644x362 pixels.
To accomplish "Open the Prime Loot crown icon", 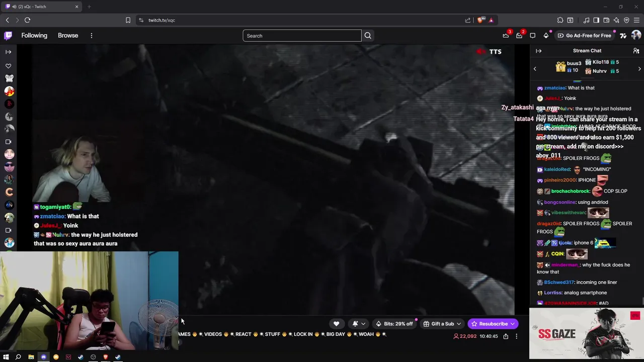I will pos(506,36).
